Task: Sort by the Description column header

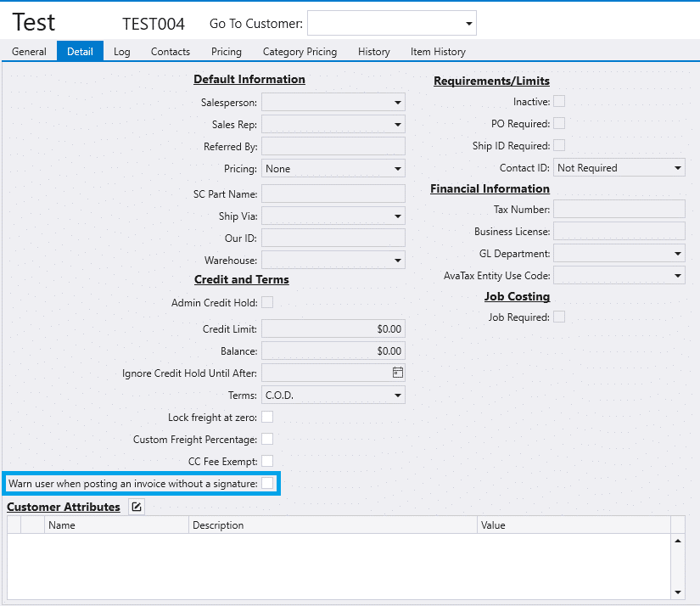Action: [x=333, y=525]
